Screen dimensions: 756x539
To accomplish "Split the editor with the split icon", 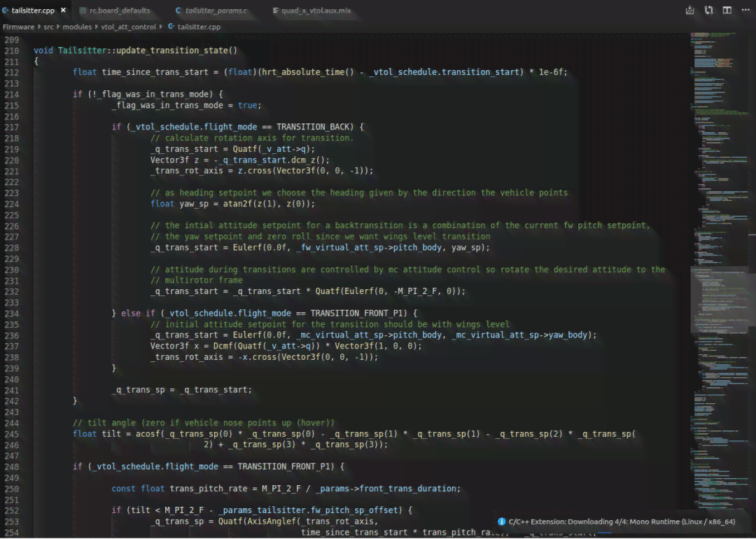I will pos(727,10).
